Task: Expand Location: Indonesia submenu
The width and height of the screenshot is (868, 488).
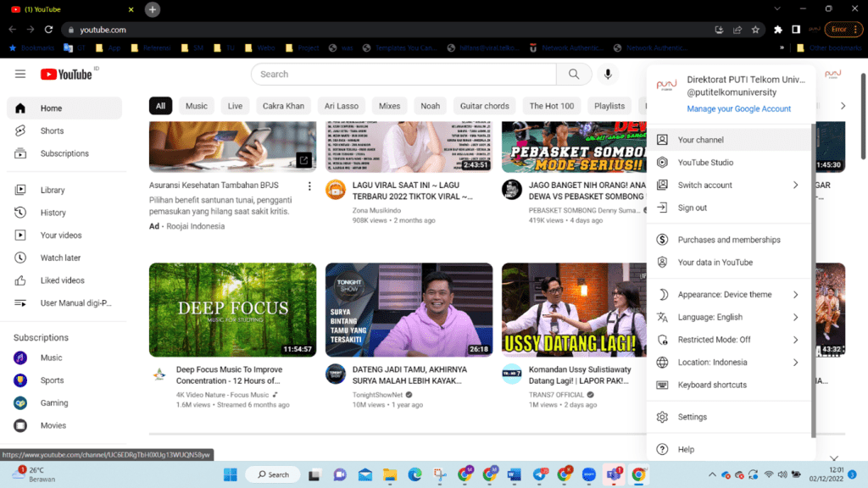Action: pos(796,363)
